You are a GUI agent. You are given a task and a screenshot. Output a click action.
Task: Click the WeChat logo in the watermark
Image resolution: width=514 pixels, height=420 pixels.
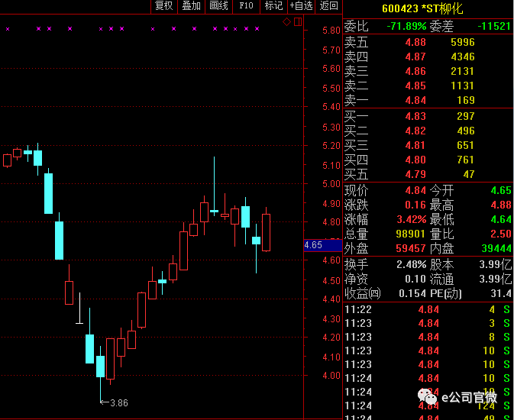[x=426, y=396]
